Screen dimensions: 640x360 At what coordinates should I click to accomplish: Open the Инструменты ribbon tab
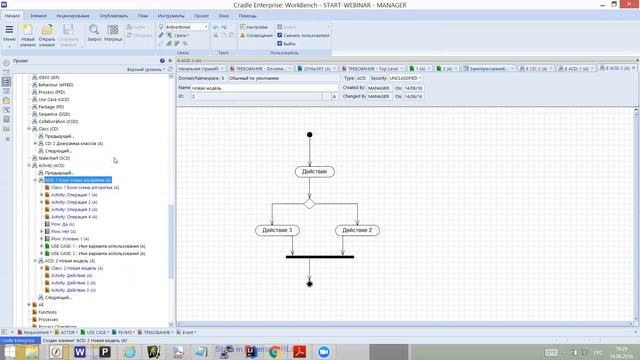tap(171, 16)
